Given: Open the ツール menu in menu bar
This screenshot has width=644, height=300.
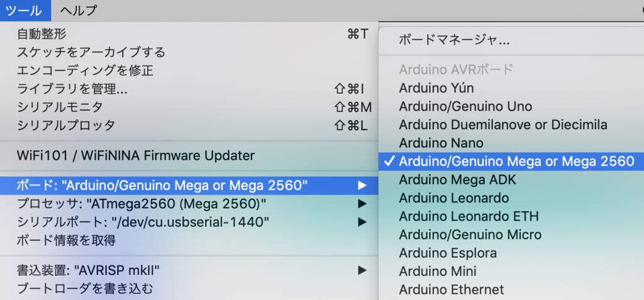Looking at the screenshot, I should pos(24,10).
